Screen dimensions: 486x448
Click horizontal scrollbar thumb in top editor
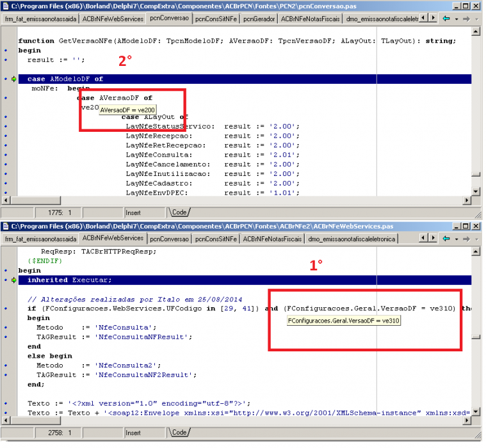tap(35, 200)
